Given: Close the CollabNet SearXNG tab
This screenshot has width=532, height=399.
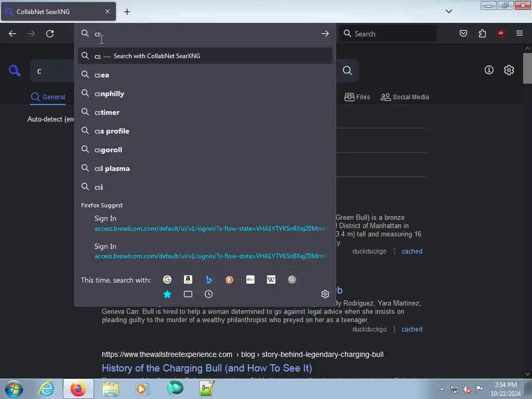Looking at the screenshot, I should (x=107, y=11).
